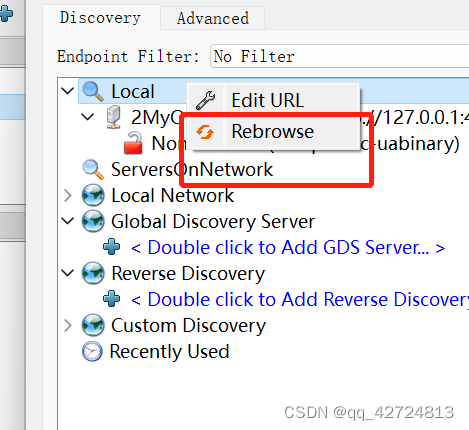The width and height of the screenshot is (469, 430).
Task: Open the Advanced tab
Action: pos(213,19)
